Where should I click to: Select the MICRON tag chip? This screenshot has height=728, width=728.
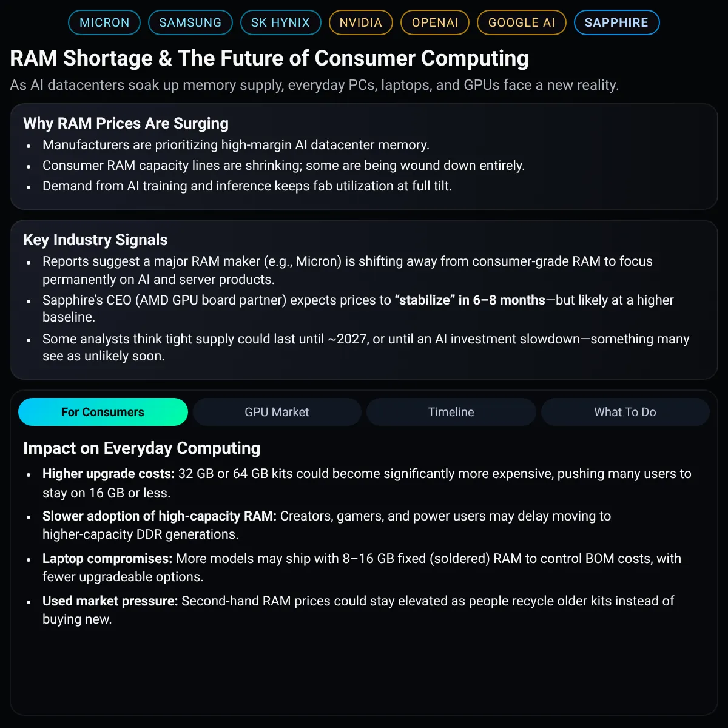[x=104, y=22]
